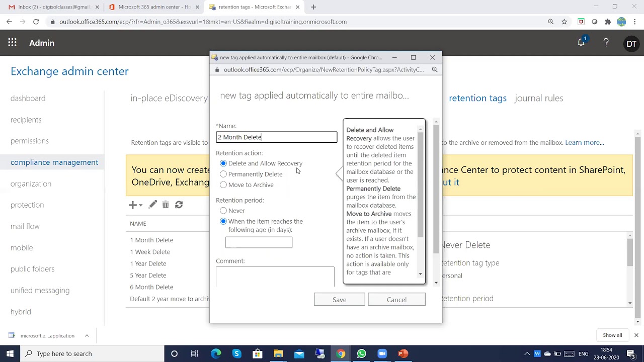Select Move to Archive retention action
644x362 pixels.
223,185
